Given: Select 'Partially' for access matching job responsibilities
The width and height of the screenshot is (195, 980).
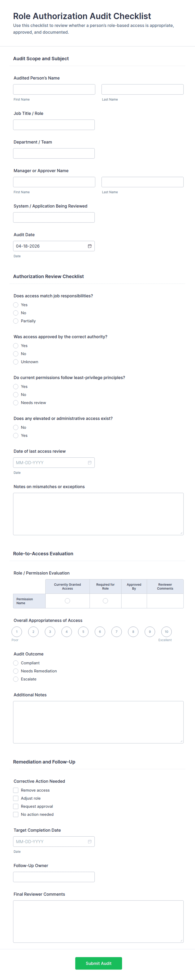Looking at the screenshot, I should [x=16, y=321].
